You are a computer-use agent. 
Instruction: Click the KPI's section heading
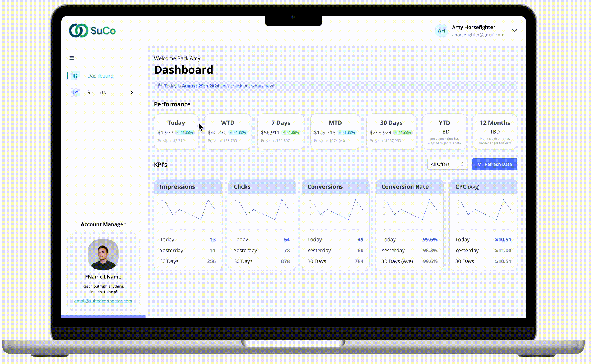tap(161, 165)
